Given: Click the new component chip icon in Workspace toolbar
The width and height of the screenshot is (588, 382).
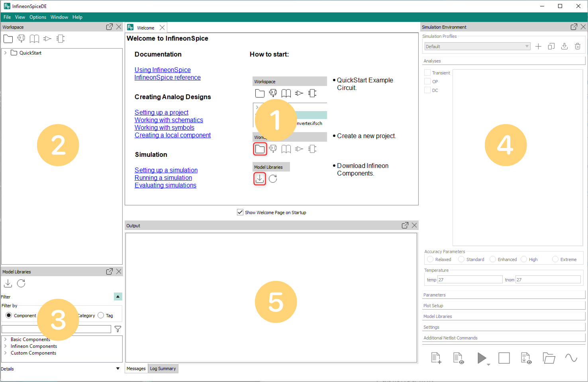Looking at the screenshot, I should pos(61,39).
